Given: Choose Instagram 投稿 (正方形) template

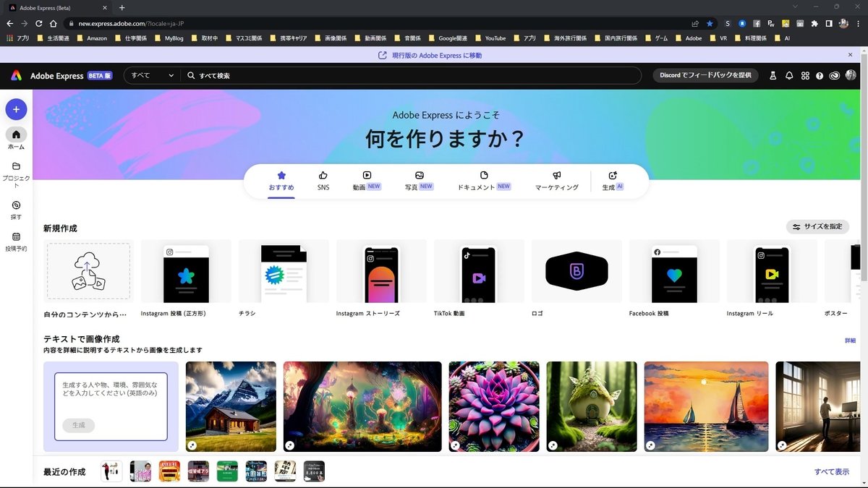Looking at the screenshot, I should point(186,279).
